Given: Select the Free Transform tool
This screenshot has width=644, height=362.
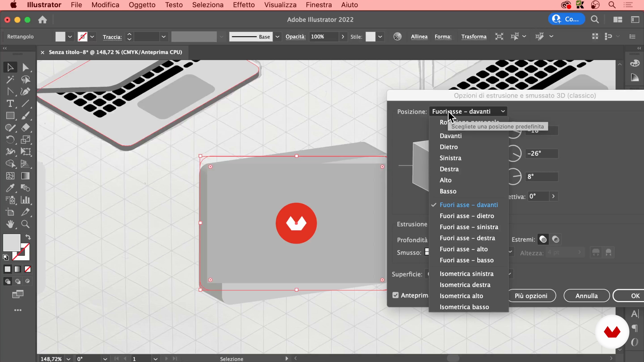Looking at the screenshot, I should click(25, 152).
